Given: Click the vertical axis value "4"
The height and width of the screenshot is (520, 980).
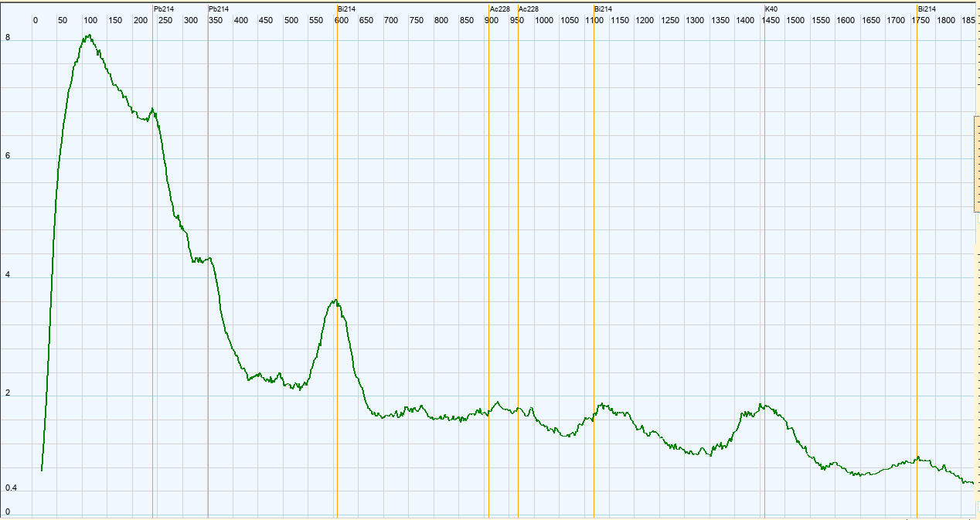Looking at the screenshot, I should click(x=8, y=276).
